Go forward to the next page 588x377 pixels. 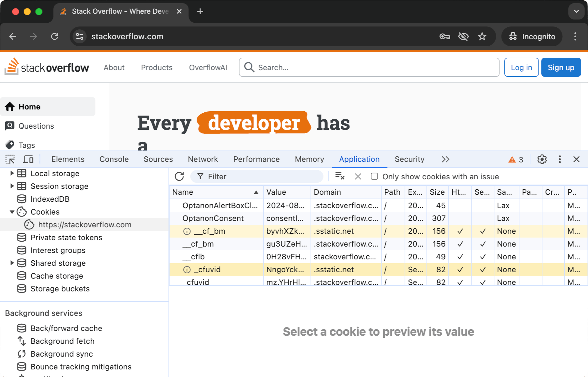point(33,36)
